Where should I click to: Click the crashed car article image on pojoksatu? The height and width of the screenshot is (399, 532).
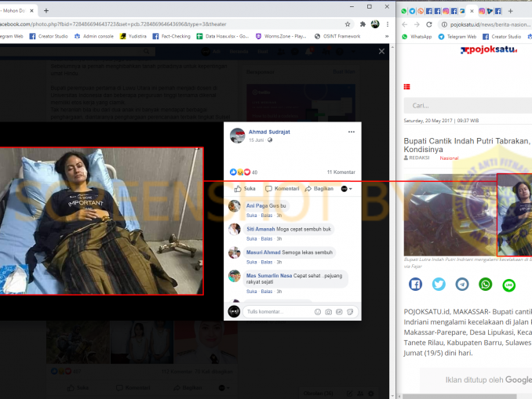point(450,215)
